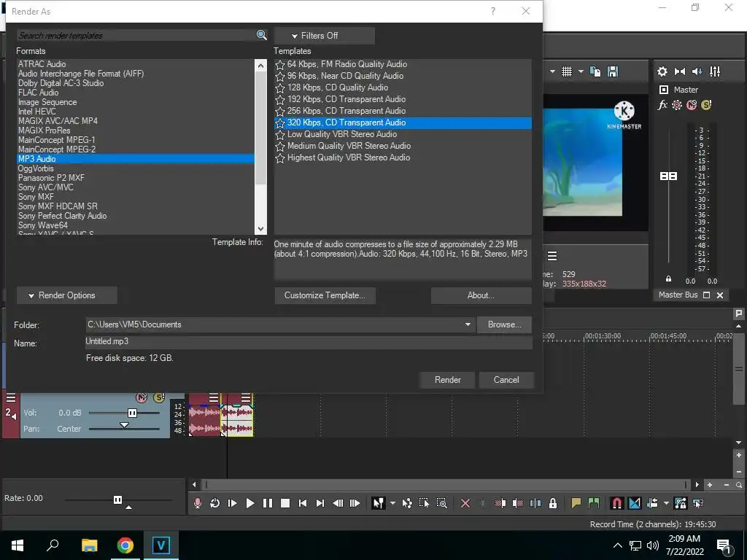Open Master Bus audio properties gear icon
Image resolution: width=747 pixels, height=560 pixels.
(662, 71)
